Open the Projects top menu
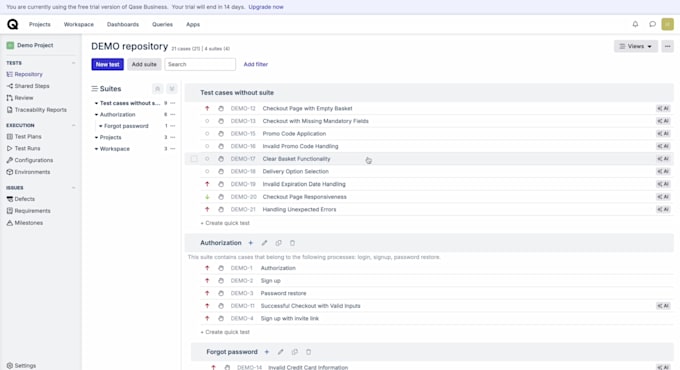 40,24
